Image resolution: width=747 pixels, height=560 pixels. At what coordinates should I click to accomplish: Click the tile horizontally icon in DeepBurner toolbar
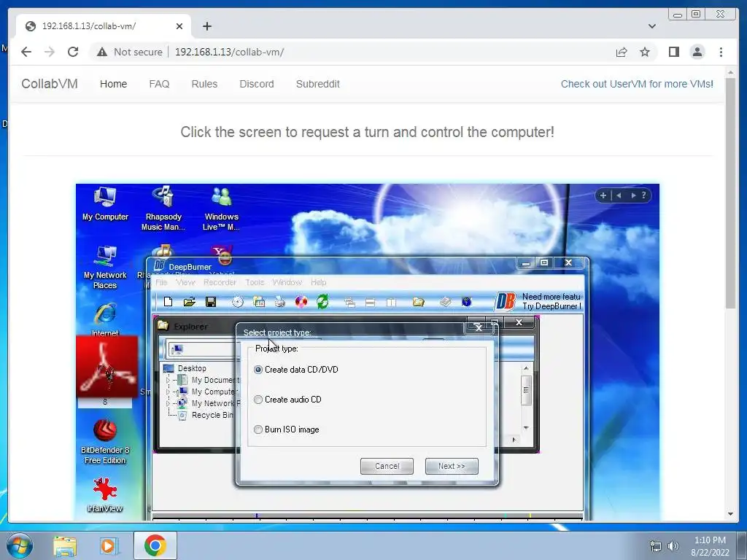click(x=370, y=303)
